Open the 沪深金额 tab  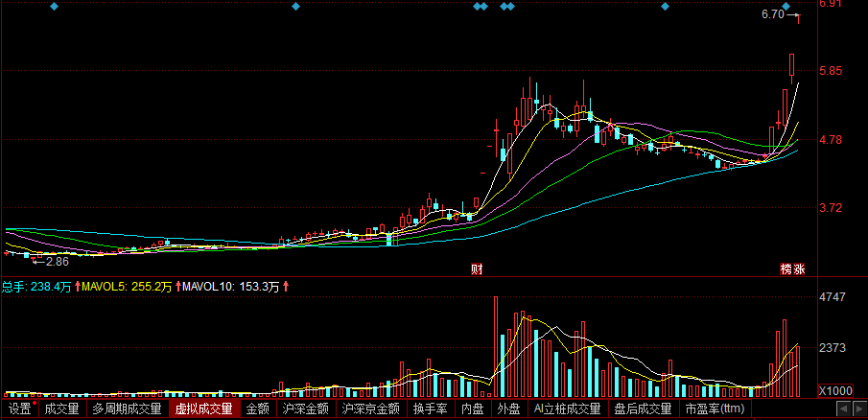click(305, 409)
